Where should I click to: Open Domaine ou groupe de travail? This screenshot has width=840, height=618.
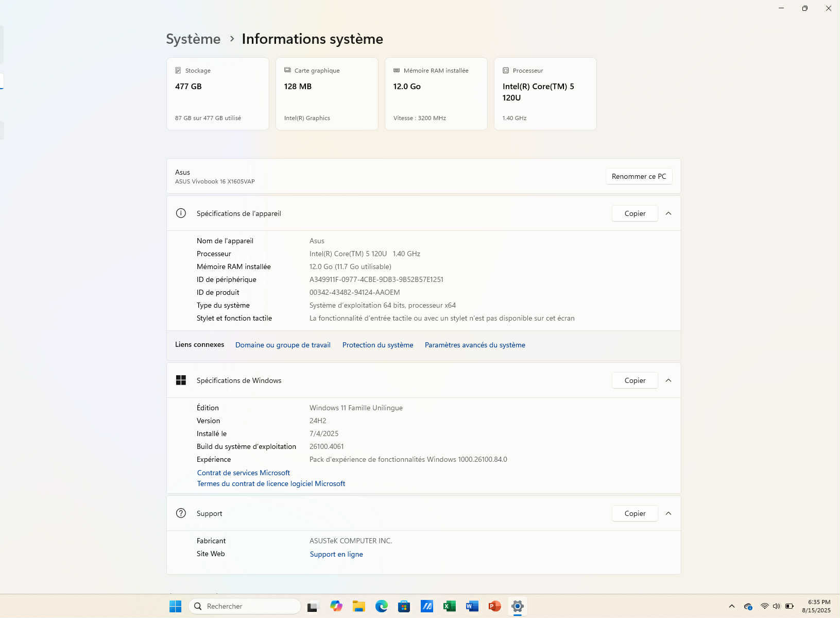[x=283, y=345]
